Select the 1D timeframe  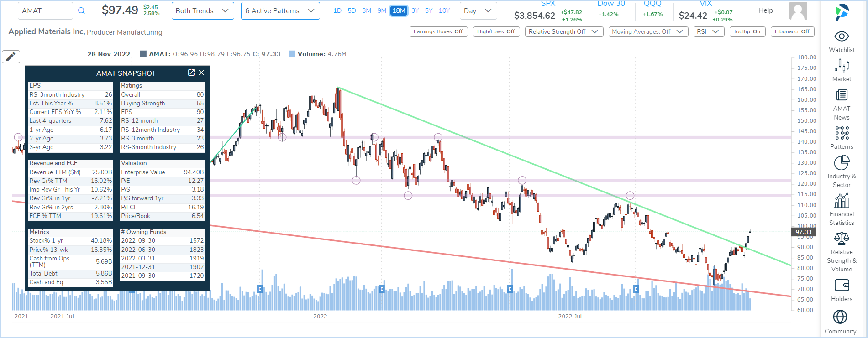(x=337, y=10)
